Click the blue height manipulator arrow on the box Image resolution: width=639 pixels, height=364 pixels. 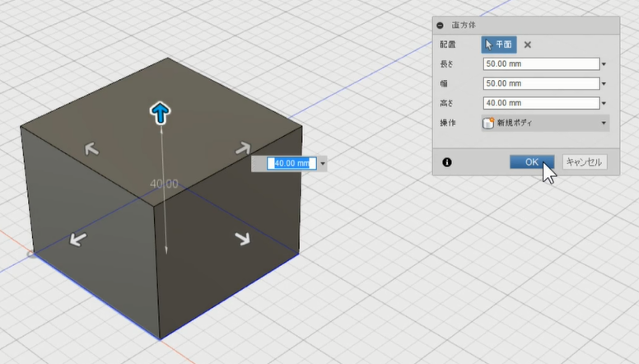click(160, 113)
